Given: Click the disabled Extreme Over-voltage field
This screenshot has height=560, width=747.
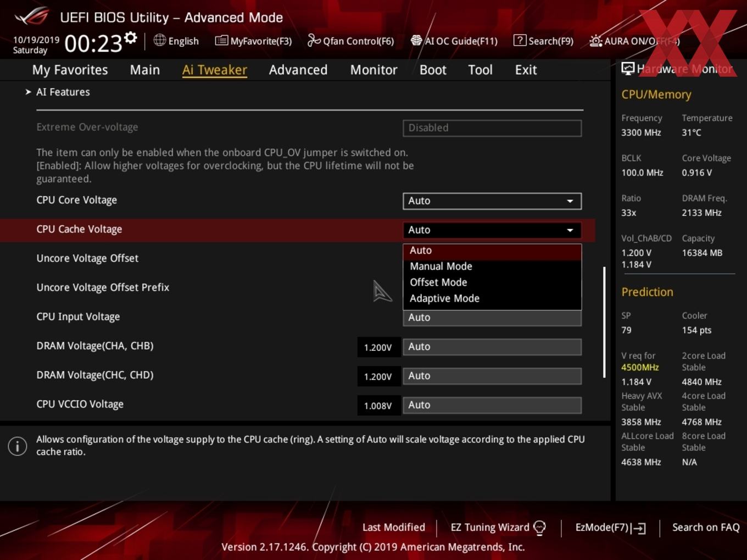Looking at the screenshot, I should click(492, 128).
